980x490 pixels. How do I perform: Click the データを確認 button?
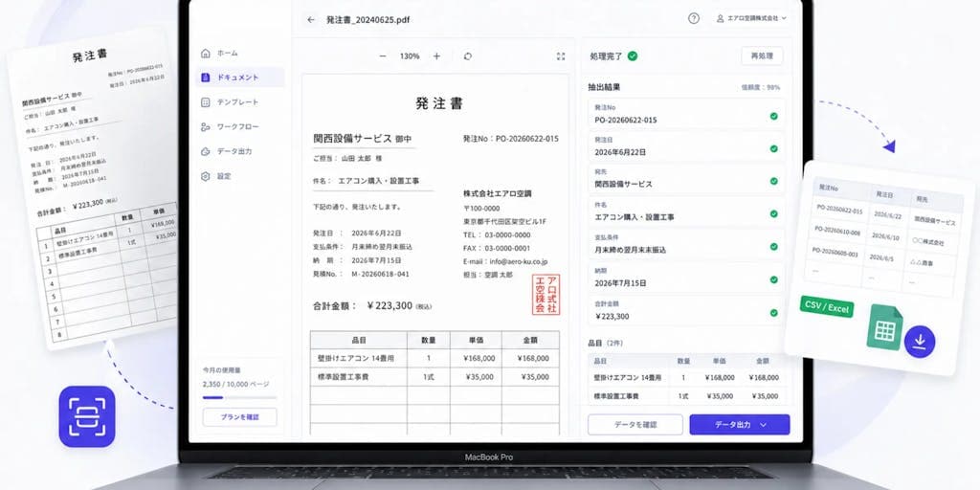coord(635,424)
